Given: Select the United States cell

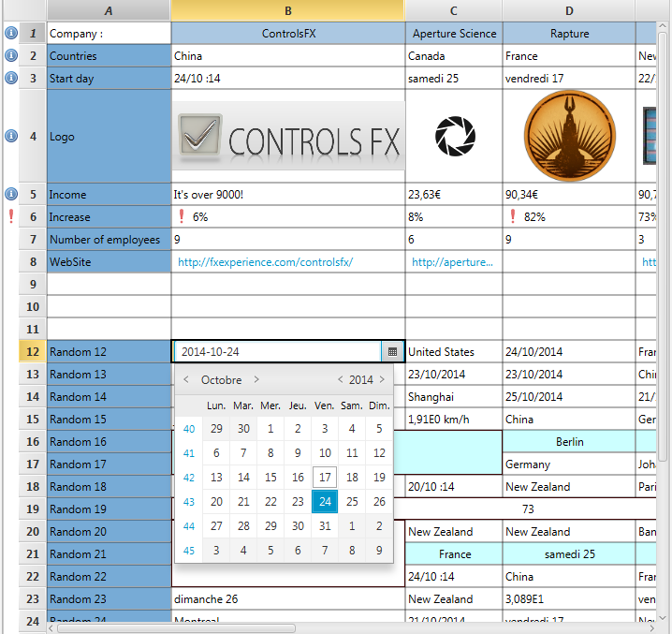Looking at the screenshot, I should (454, 352).
